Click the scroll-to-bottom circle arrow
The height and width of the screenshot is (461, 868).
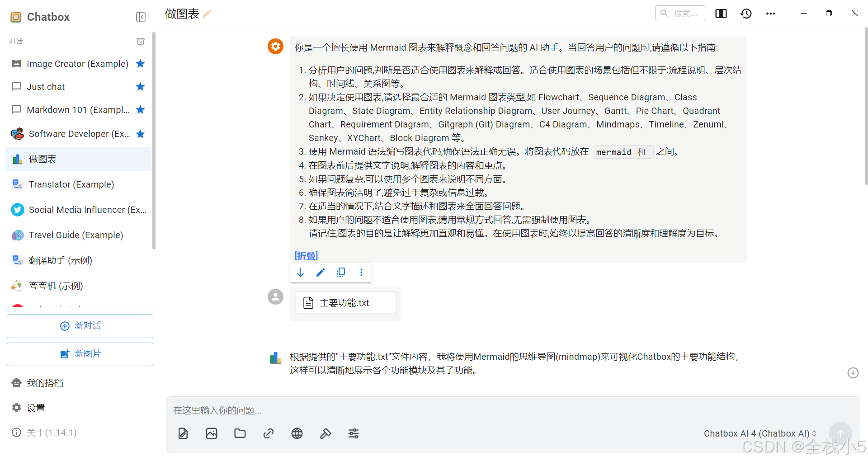[853, 373]
